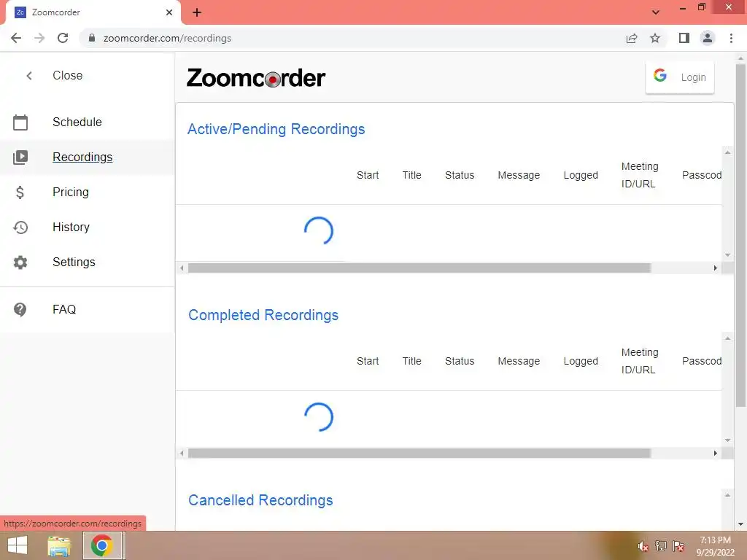The image size is (747, 560).
Task: Go forward in the browser
Action: [39, 38]
